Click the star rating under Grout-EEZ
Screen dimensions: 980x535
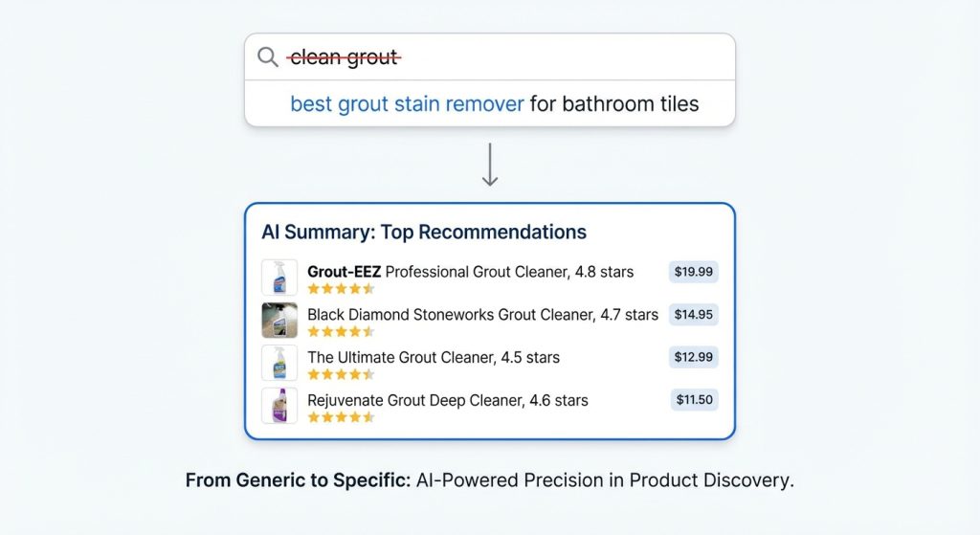pos(341,289)
